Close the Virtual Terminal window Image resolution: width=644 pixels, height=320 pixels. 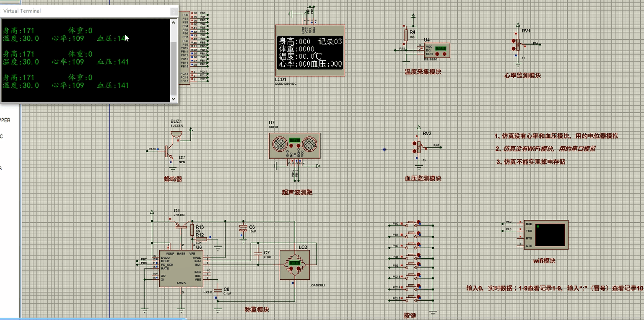174,11
